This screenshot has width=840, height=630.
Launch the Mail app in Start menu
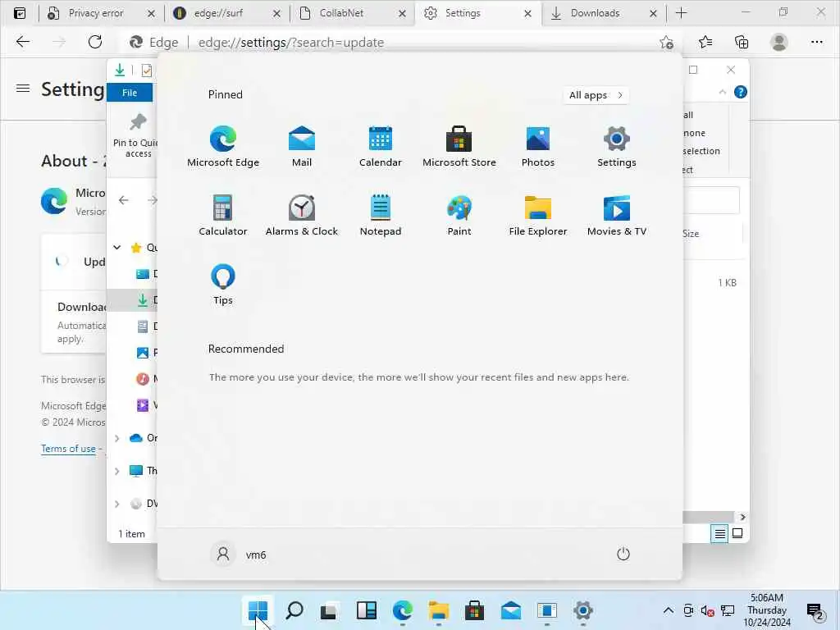(x=302, y=146)
